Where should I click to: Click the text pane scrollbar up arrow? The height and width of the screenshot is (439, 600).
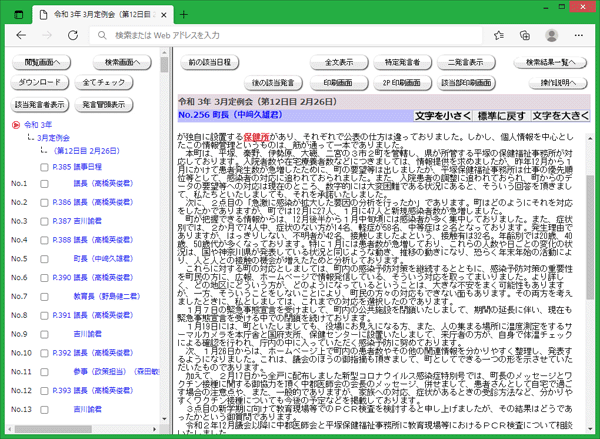(x=590, y=139)
